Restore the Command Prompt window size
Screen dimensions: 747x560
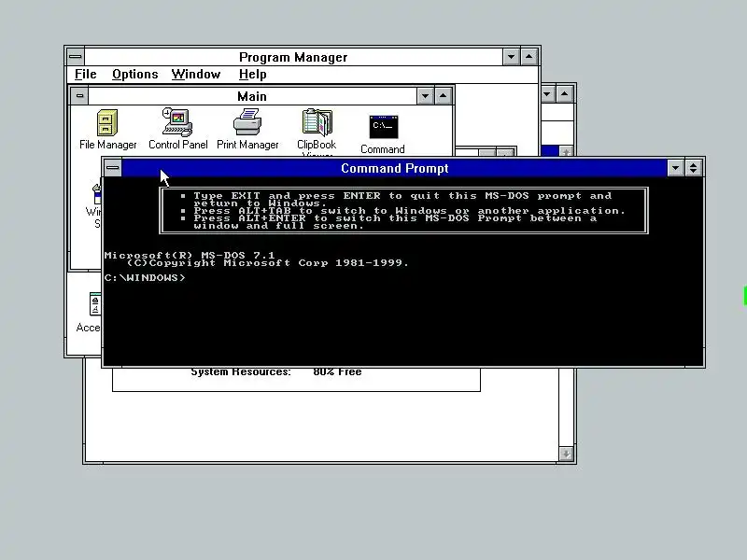point(694,168)
